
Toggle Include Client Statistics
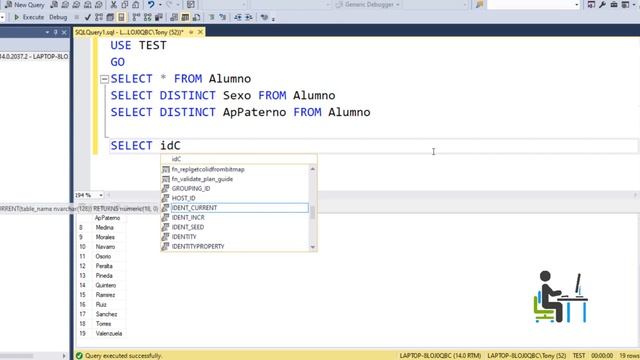pos(159,17)
